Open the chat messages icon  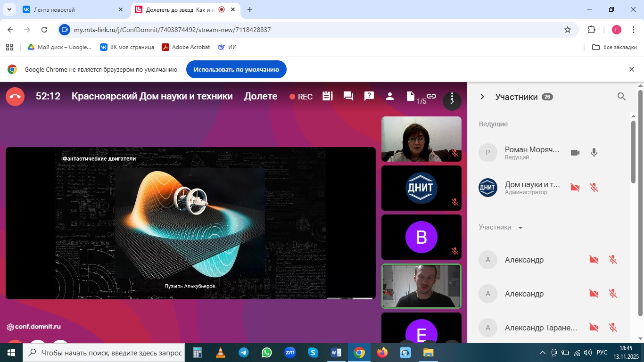click(x=348, y=96)
